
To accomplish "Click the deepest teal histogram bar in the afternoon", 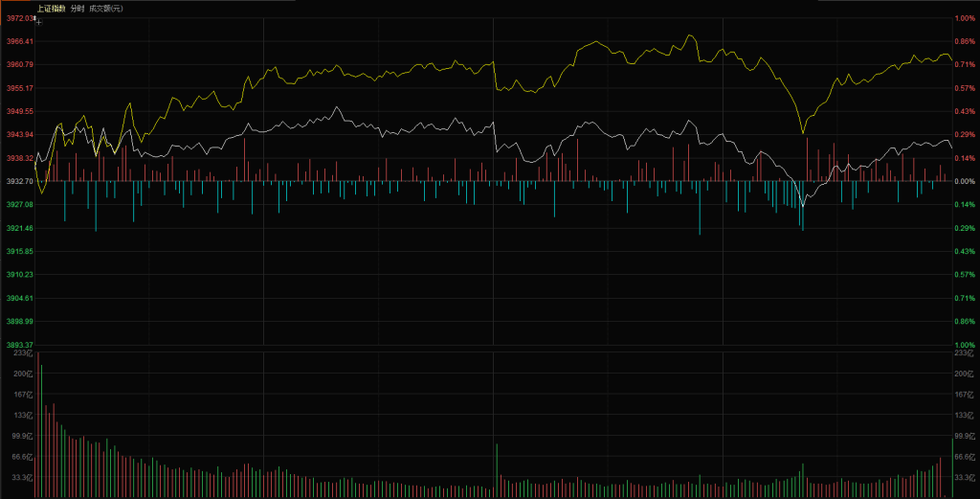I will (x=700, y=208).
